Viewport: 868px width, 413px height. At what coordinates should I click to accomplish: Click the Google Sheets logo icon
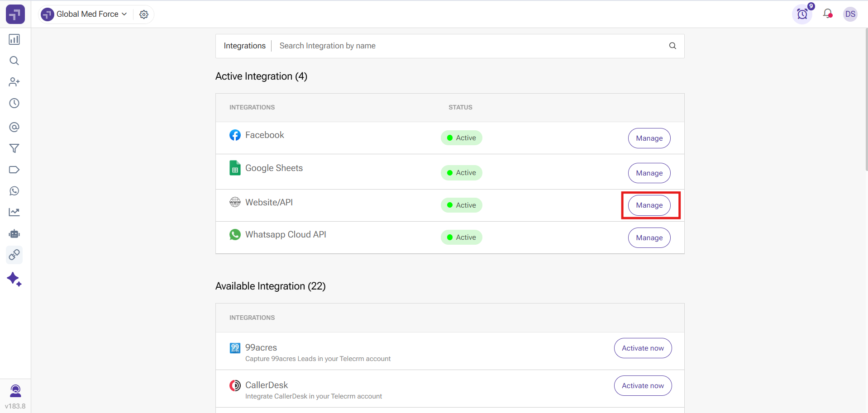235,168
